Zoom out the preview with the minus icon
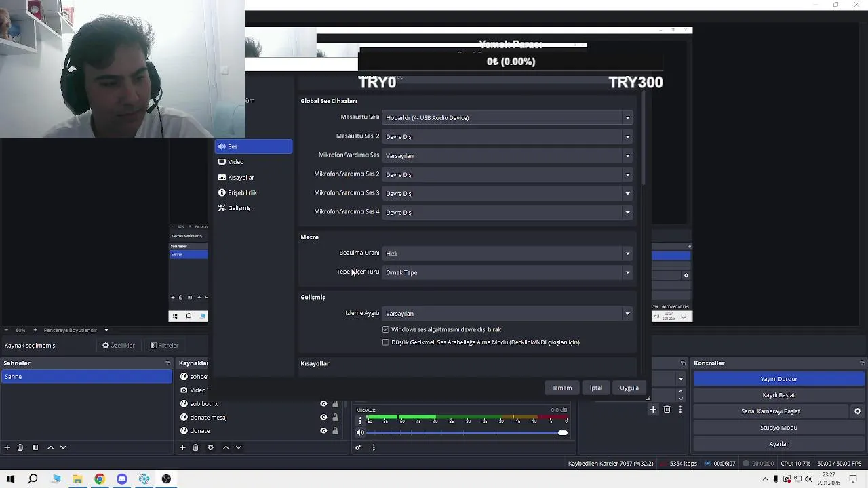Viewport: 868px width, 488px height. coord(6,330)
